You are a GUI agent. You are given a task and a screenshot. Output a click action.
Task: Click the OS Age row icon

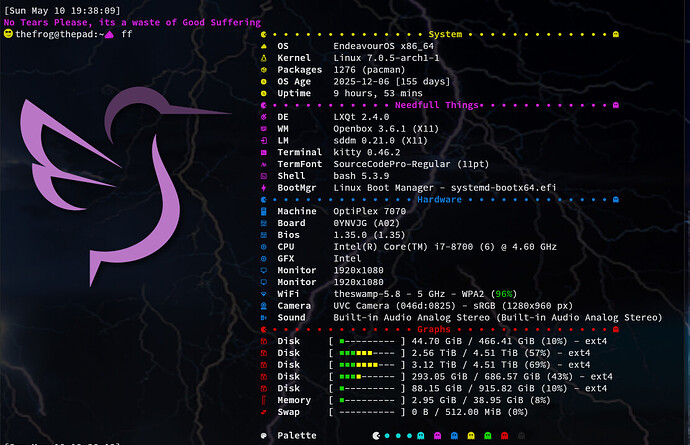tap(264, 82)
